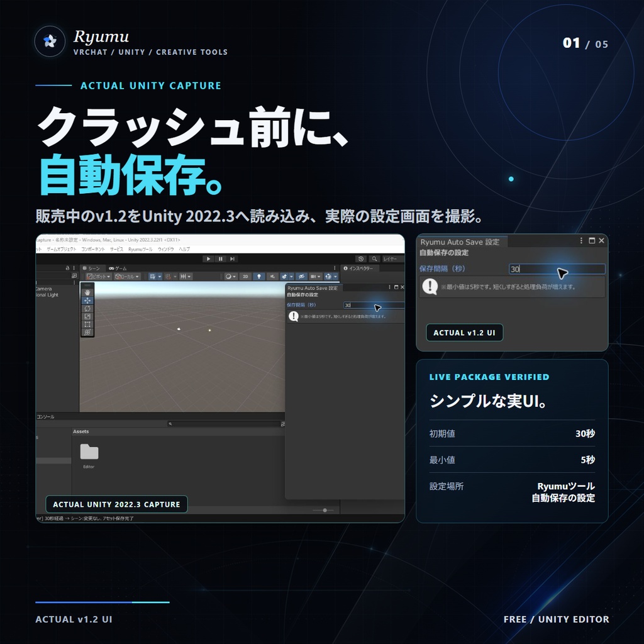The width and height of the screenshot is (644, 644).
Task: Expand grid snapping dropdown arrow
Action: point(160,277)
